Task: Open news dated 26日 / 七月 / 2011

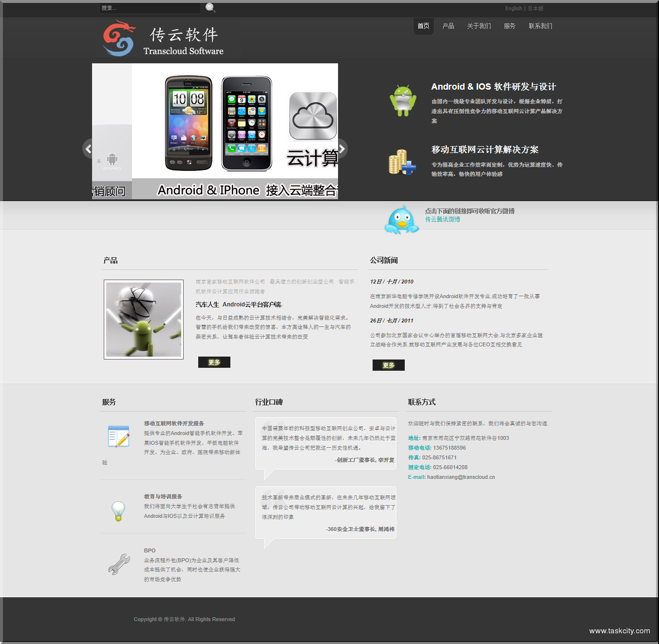Action: tap(392, 321)
